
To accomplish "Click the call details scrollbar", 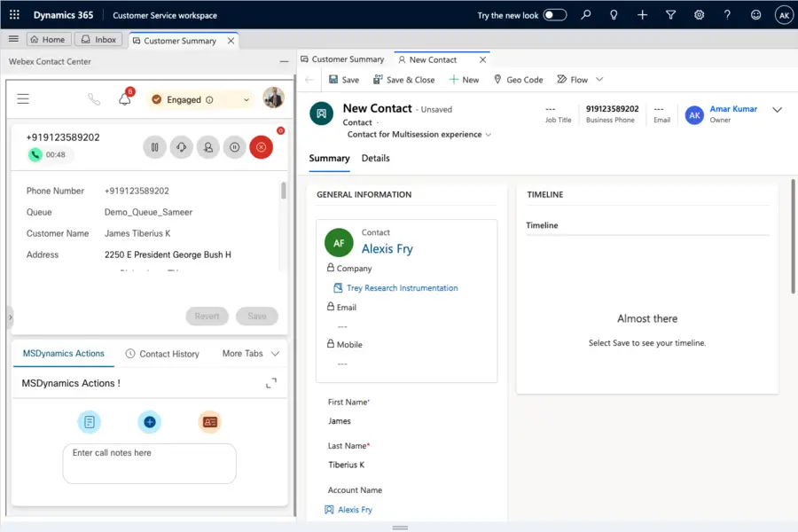I will pyautogui.click(x=284, y=191).
